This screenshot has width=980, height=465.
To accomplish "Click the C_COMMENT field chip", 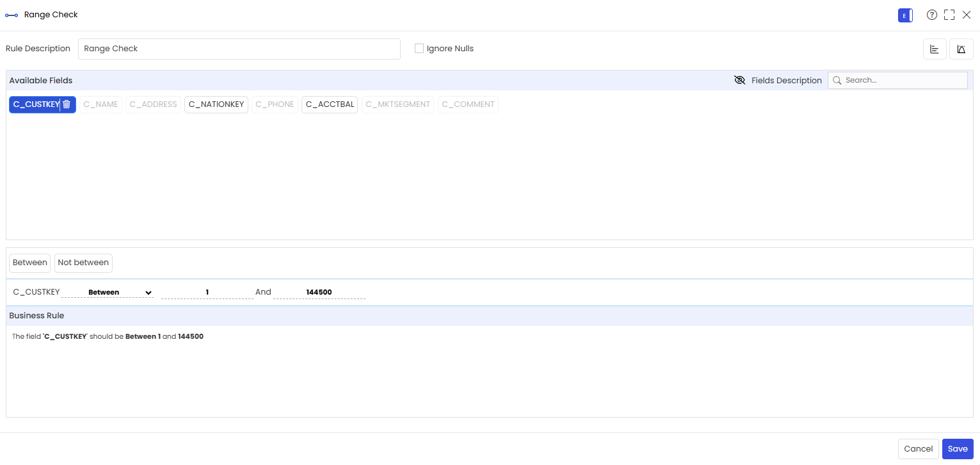I will coord(468,104).
